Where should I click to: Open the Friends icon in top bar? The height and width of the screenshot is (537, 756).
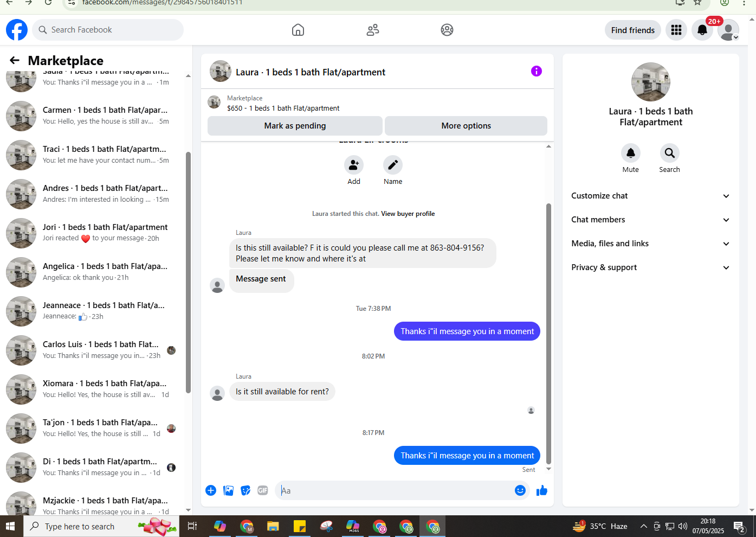pyautogui.click(x=373, y=30)
